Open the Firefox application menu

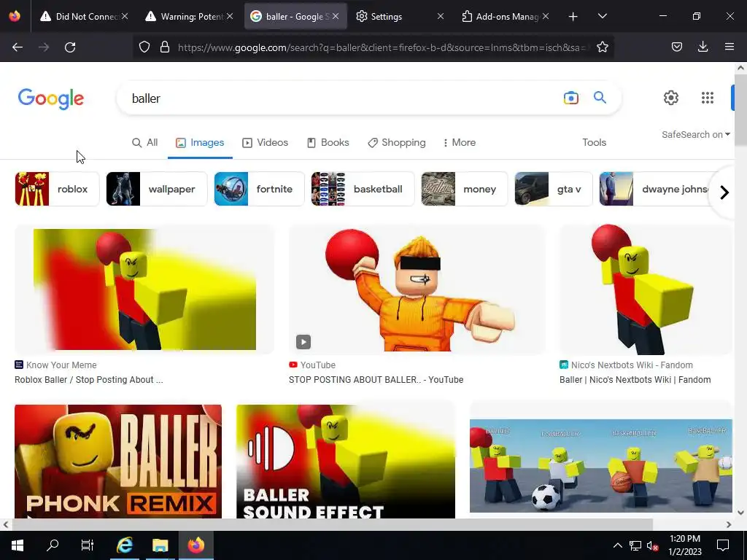pos(729,47)
